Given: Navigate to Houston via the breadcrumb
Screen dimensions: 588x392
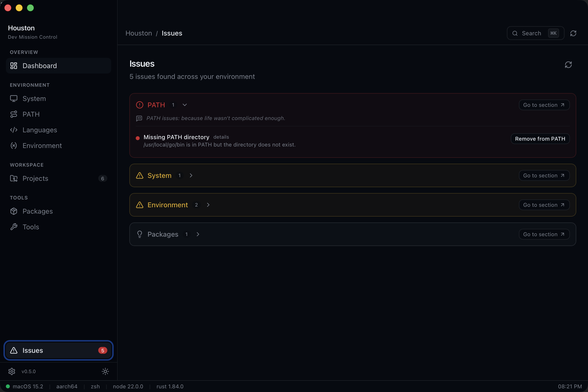Looking at the screenshot, I should pyautogui.click(x=138, y=33).
